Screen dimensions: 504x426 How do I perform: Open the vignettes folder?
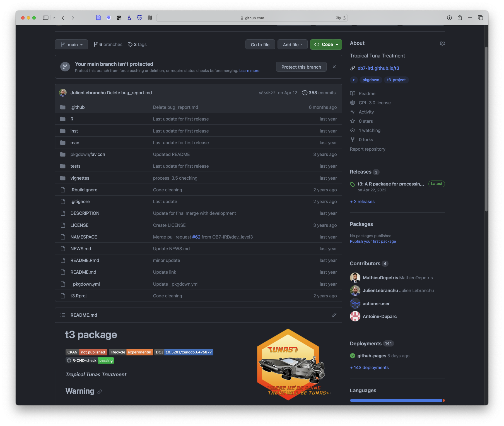point(80,178)
